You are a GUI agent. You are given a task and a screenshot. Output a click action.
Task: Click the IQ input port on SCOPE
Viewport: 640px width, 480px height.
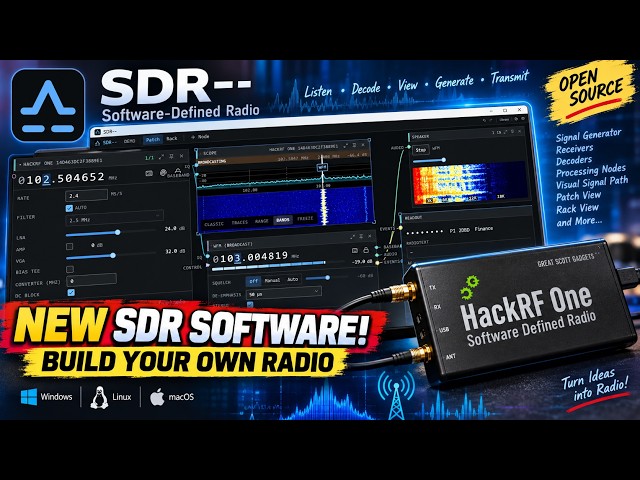(x=197, y=164)
